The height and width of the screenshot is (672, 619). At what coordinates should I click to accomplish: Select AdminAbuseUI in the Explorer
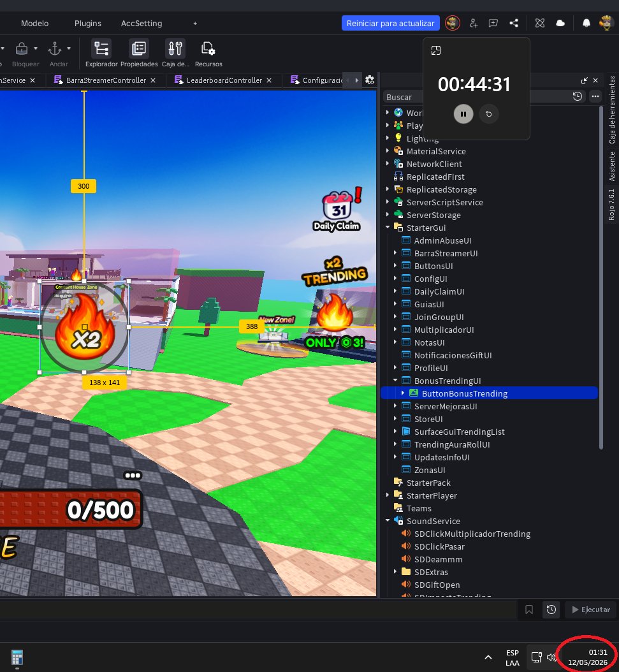tap(442, 240)
